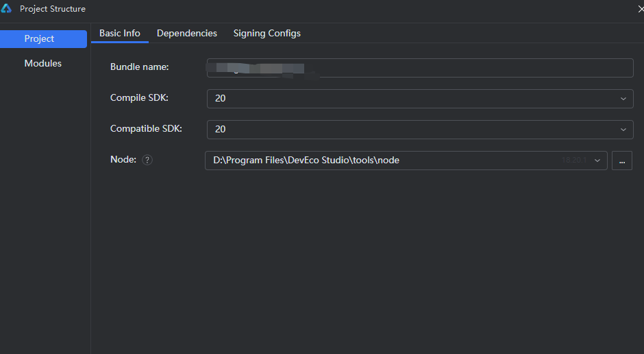Expand the Node path dropdown arrow
Viewport: 644px width, 354px height.
point(597,161)
